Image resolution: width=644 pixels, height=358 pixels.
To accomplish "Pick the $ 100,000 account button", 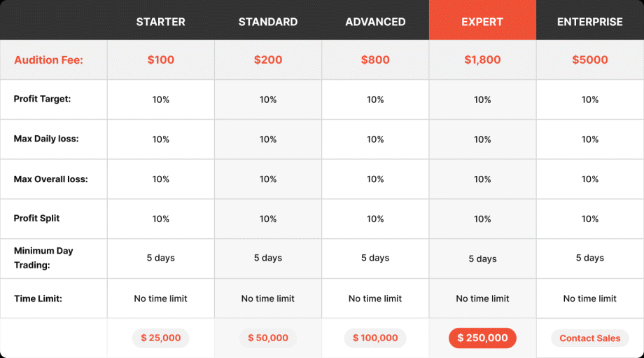I will coord(375,338).
